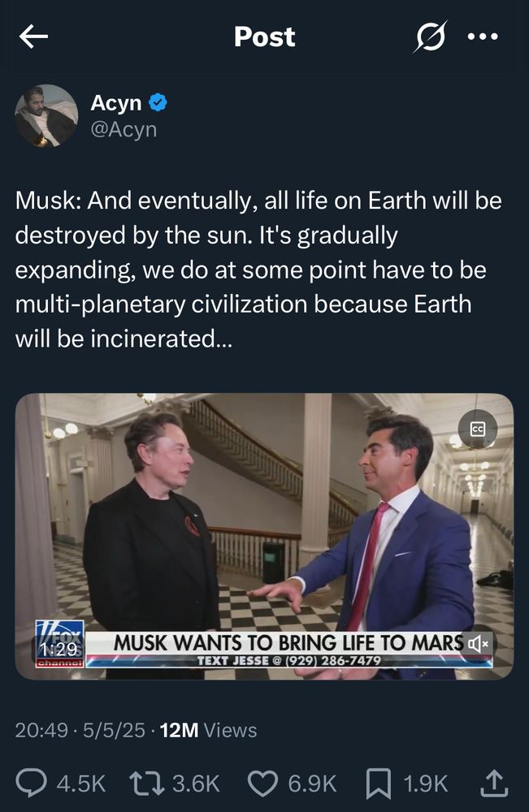
Task: Unmute the video speaker icon
Action: pyautogui.click(x=479, y=644)
